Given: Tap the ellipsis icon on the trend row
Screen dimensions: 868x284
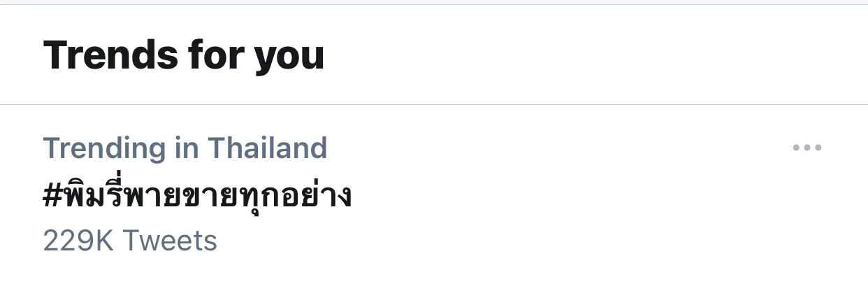Looking at the screenshot, I should (807, 148).
